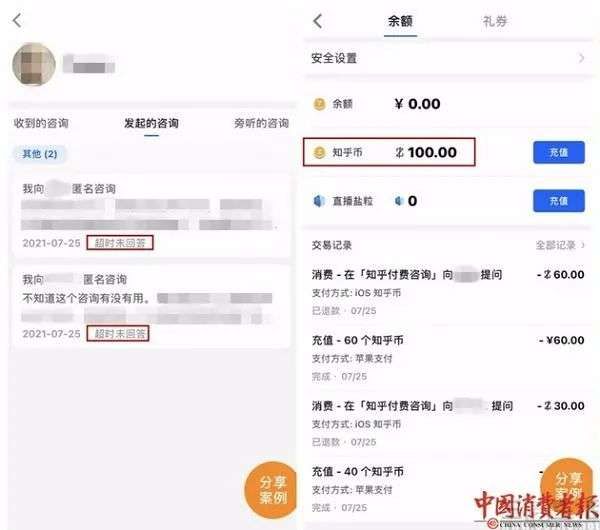Screen dimensions: 600x530
Task: Tap left orange 分享案例 floating button
Action: click(x=272, y=489)
